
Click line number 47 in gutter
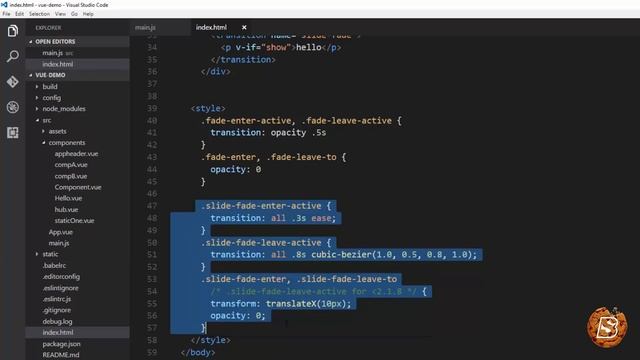click(152, 206)
